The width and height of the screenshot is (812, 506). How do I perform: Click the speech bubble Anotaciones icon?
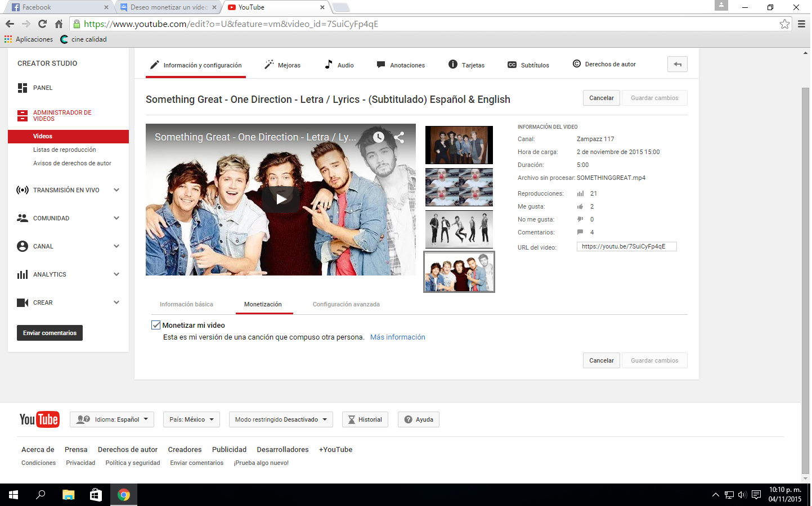coord(381,65)
